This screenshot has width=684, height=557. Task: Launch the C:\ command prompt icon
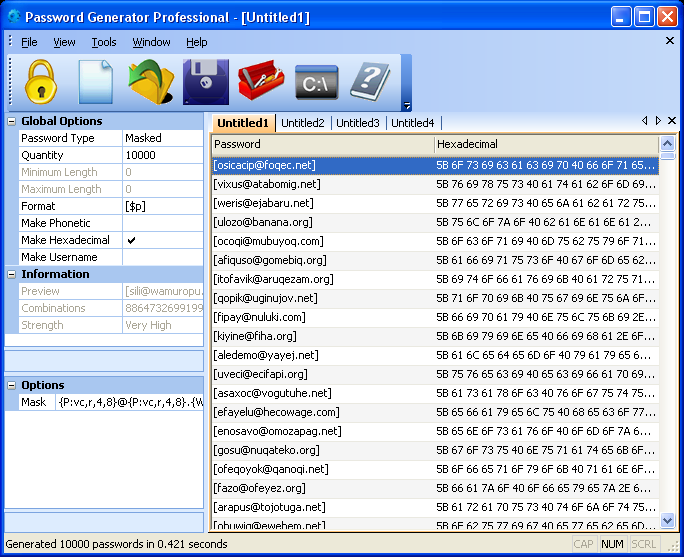316,82
